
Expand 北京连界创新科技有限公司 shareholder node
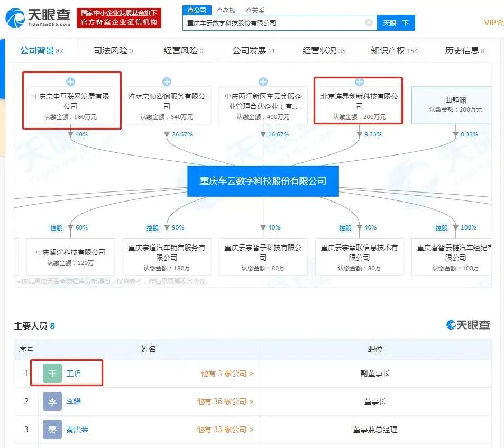359,81
